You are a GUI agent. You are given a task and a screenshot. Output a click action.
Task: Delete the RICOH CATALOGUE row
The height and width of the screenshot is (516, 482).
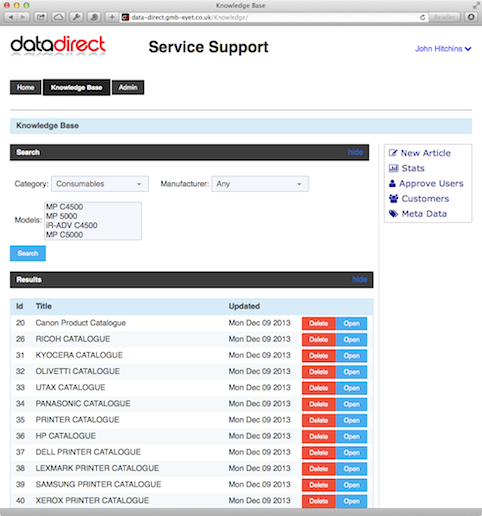click(x=319, y=339)
